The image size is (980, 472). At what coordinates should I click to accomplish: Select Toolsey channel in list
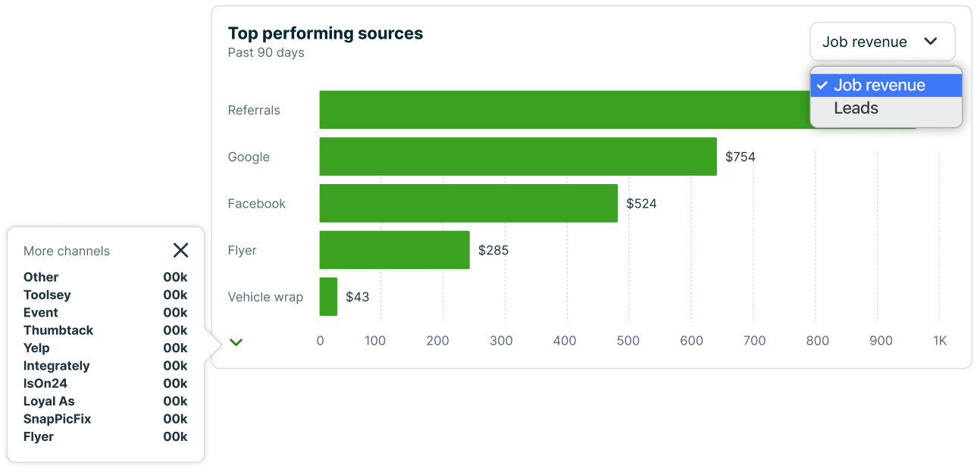point(47,295)
